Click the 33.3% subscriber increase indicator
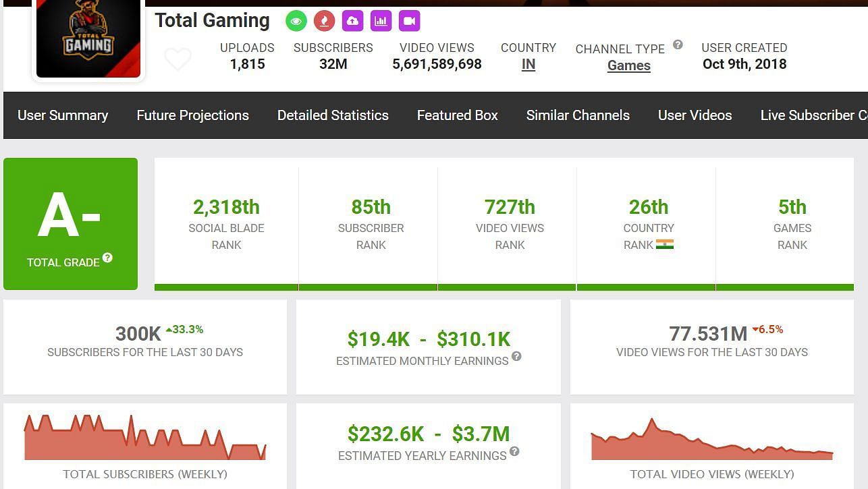The height and width of the screenshot is (489, 868). pos(184,330)
